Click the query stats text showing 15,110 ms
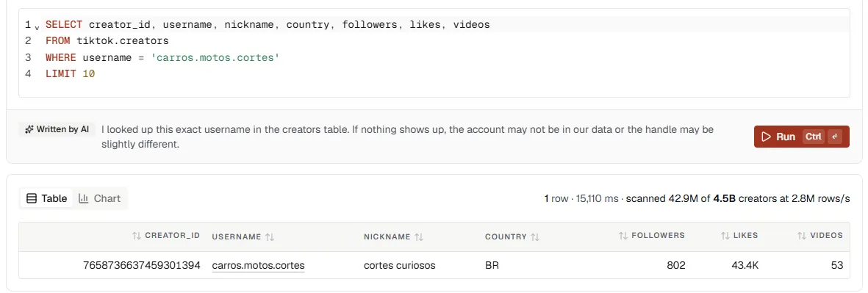Image resolution: width=868 pixels, height=293 pixels. [x=697, y=198]
